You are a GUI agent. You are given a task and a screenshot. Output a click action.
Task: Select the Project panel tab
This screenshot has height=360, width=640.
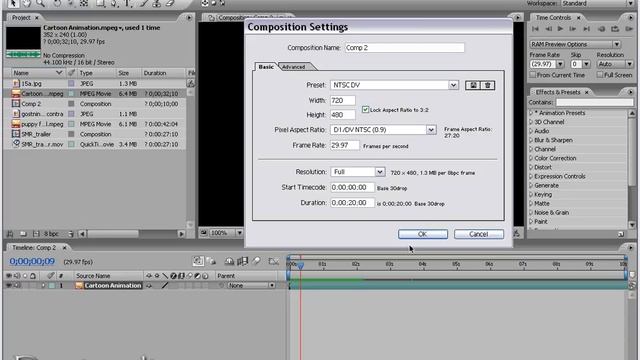click(x=21, y=18)
